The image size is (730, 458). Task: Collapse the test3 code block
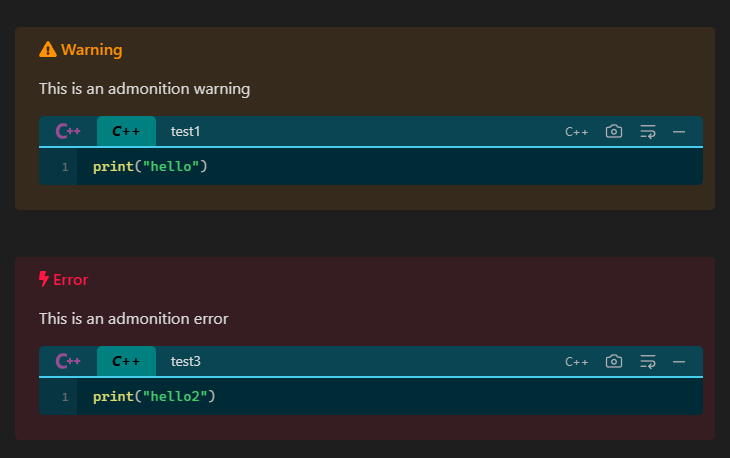pyautogui.click(x=679, y=362)
